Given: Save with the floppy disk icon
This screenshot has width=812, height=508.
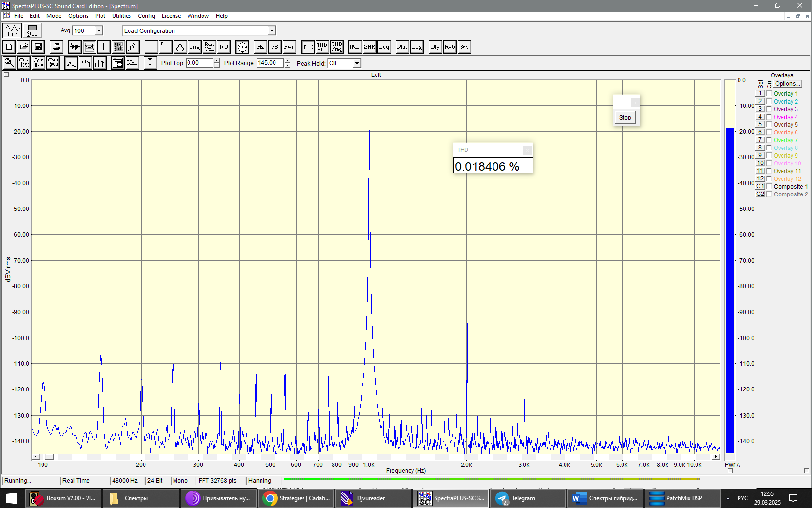Looking at the screenshot, I should point(38,47).
